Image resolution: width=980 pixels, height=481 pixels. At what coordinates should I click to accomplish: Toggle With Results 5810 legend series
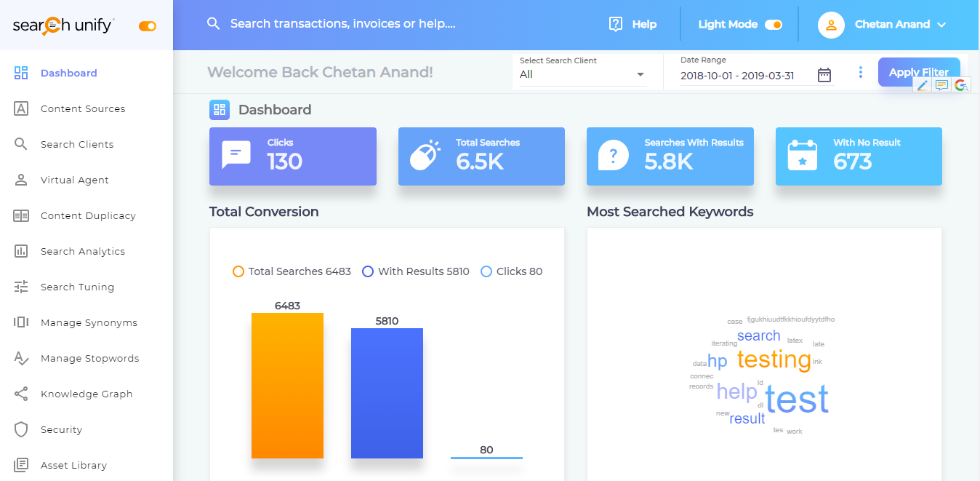point(416,271)
